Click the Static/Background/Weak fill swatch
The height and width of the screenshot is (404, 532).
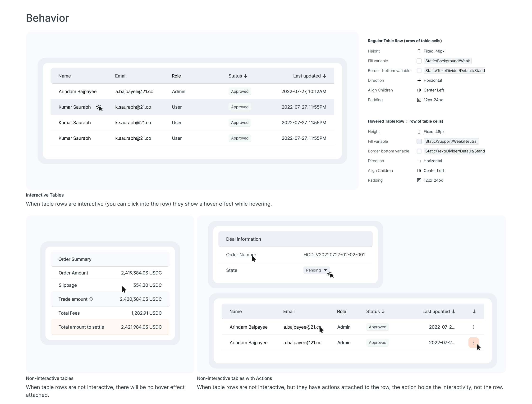point(419,61)
